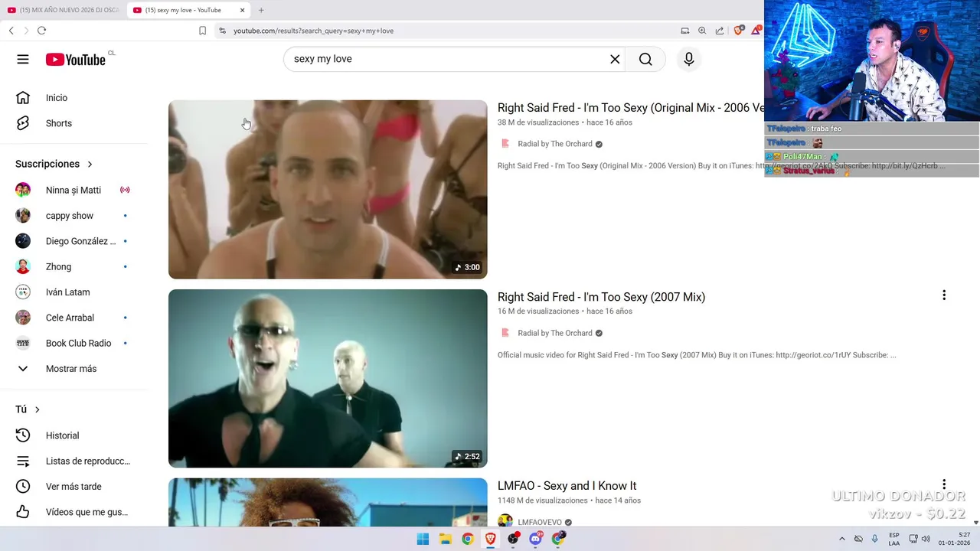The image size is (980, 551).
Task: Play the I'm Too Sexy Original Mix thumbnail
Action: point(328,190)
